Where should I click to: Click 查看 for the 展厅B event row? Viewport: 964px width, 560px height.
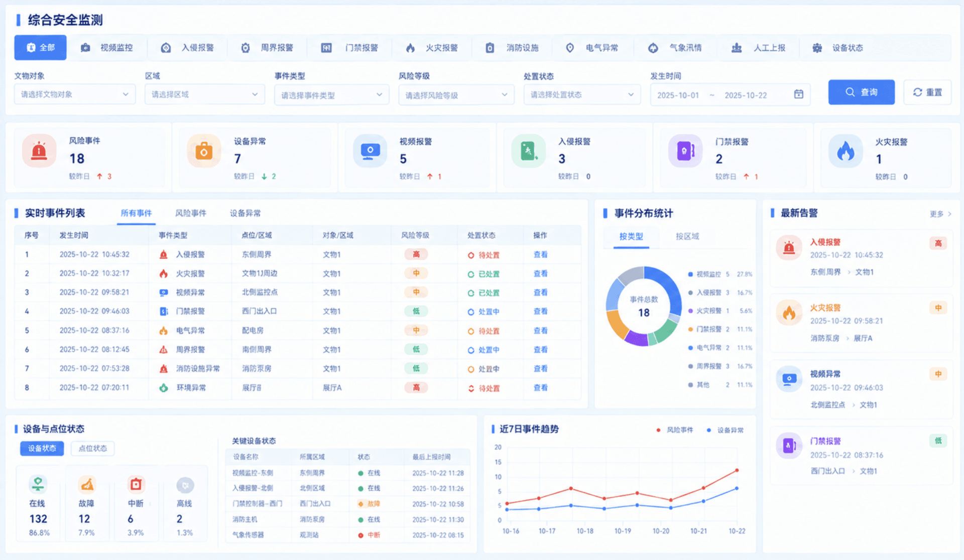(540, 388)
